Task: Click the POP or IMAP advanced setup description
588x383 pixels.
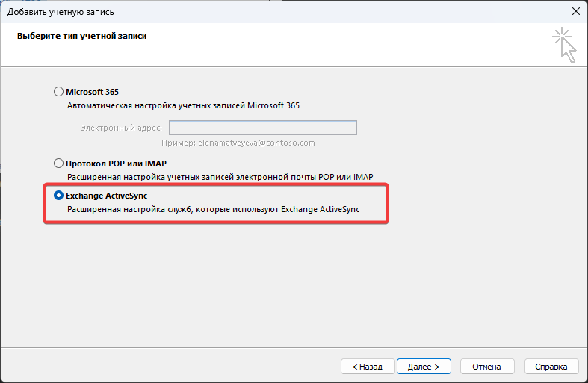Action: click(x=220, y=177)
